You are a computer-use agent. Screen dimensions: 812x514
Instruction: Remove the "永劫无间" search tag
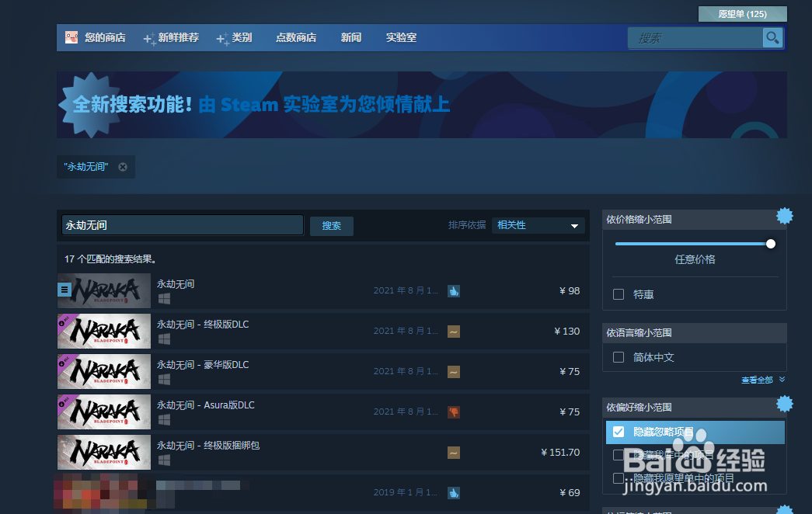[x=123, y=167]
